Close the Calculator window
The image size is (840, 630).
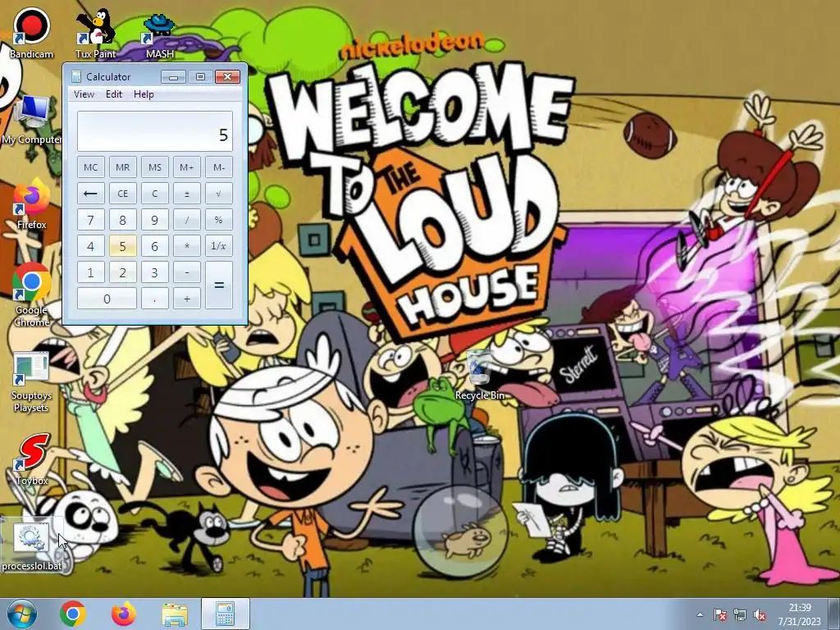pos(227,76)
